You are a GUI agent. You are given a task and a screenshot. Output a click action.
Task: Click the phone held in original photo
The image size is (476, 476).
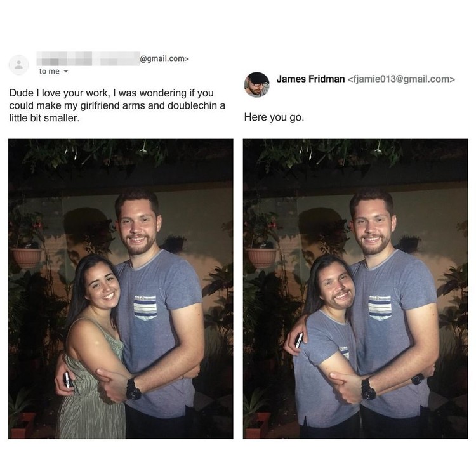(68, 380)
